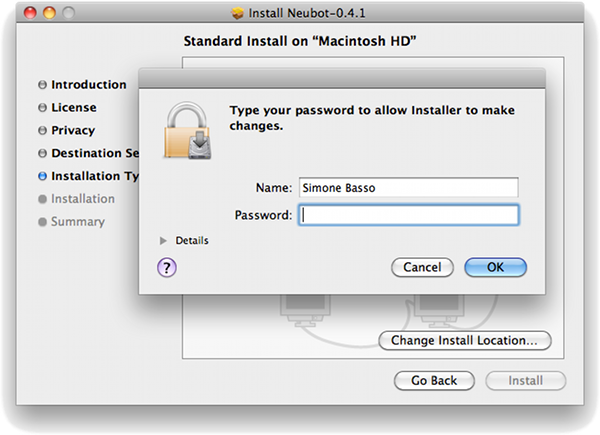Click the Details label
The width and height of the screenshot is (600, 435).
click(192, 241)
